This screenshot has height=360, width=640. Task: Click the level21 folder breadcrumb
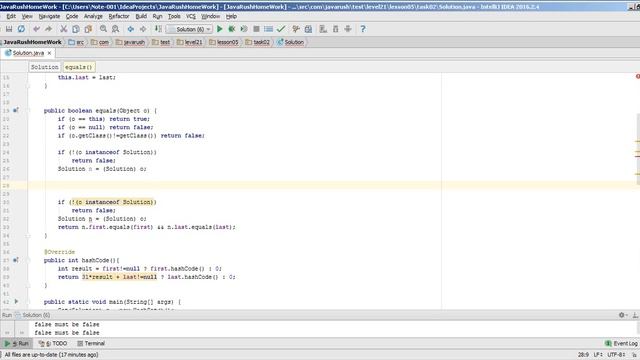(190, 42)
